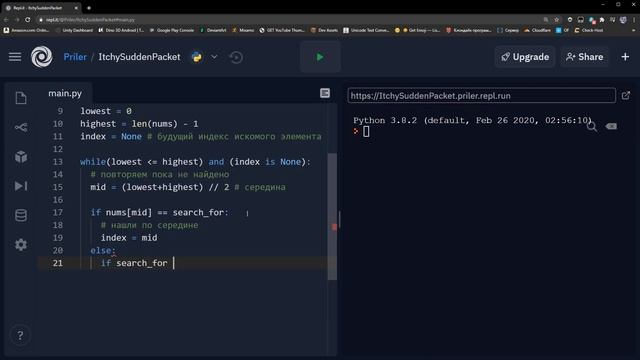Open the Google Play Console bookmark
640x360 pixels.
[x=172, y=30]
